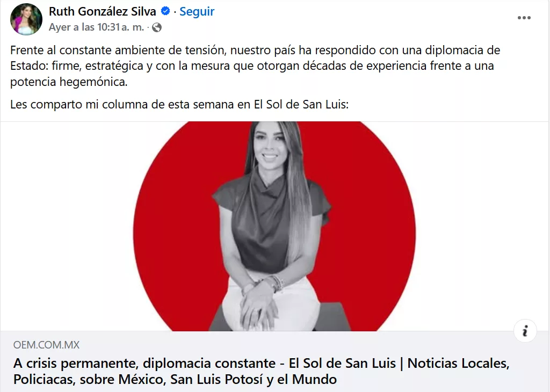This screenshot has width=550, height=392.
Task: Click the blue verified badge
Action: click(x=165, y=11)
